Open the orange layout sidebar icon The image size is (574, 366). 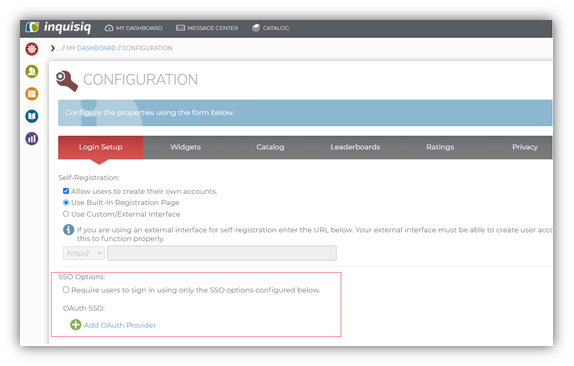(x=32, y=94)
